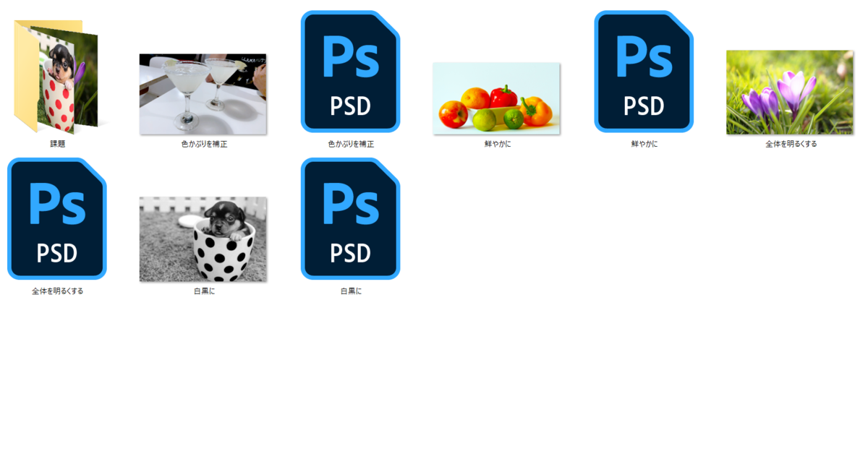Click the 鮮やかに label under its PSD icon
Viewport: 868px width, 454px height.
pos(643,144)
